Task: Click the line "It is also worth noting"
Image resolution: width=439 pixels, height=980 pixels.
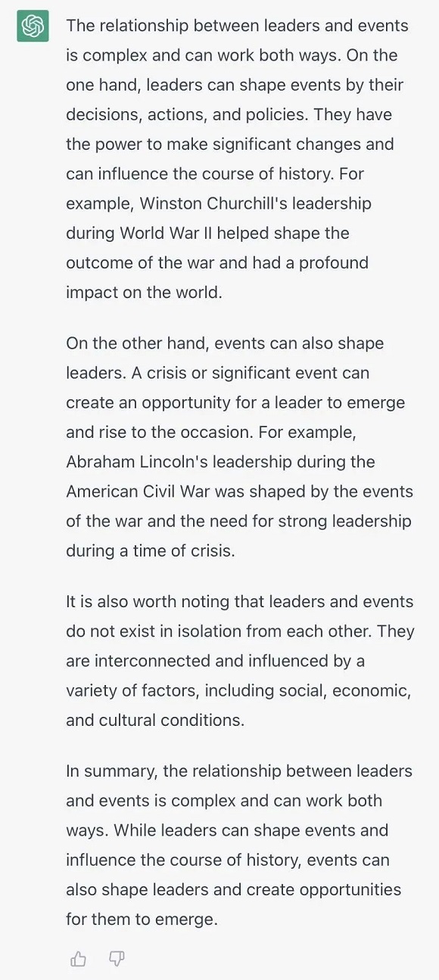Action: (240, 602)
